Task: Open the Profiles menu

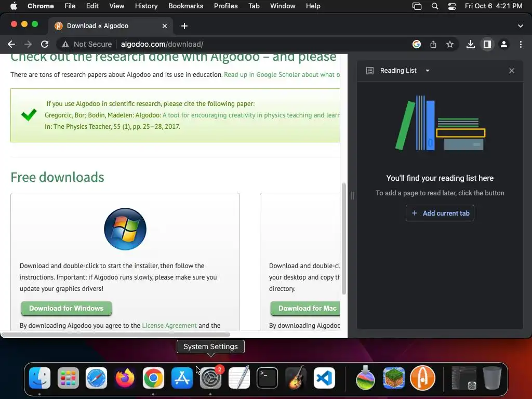Action: [x=225, y=6]
